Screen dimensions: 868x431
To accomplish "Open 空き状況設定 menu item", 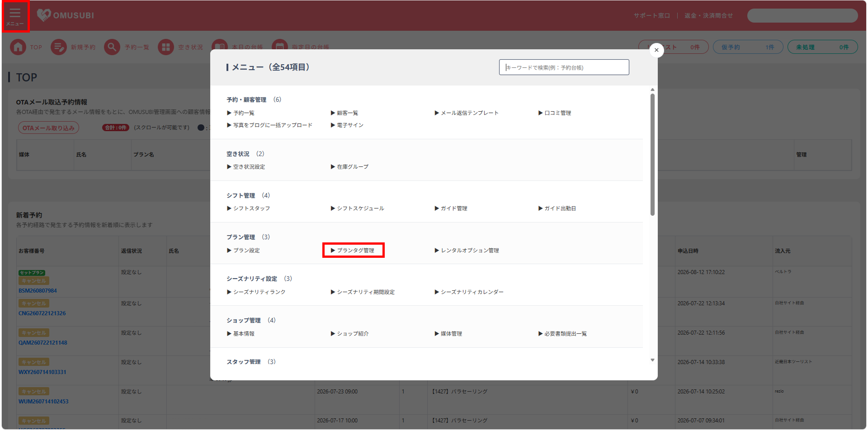I will click(x=246, y=167).
